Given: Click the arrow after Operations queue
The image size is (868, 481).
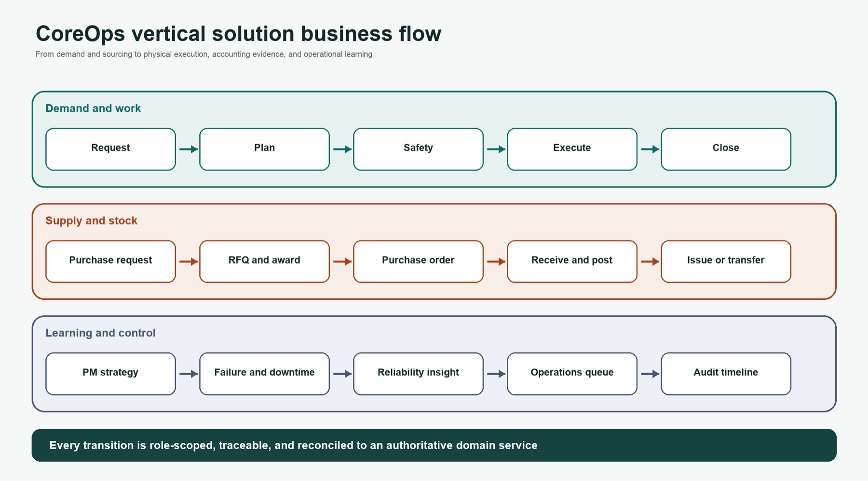Looking at the screenshot, I should tap(650, 374).
